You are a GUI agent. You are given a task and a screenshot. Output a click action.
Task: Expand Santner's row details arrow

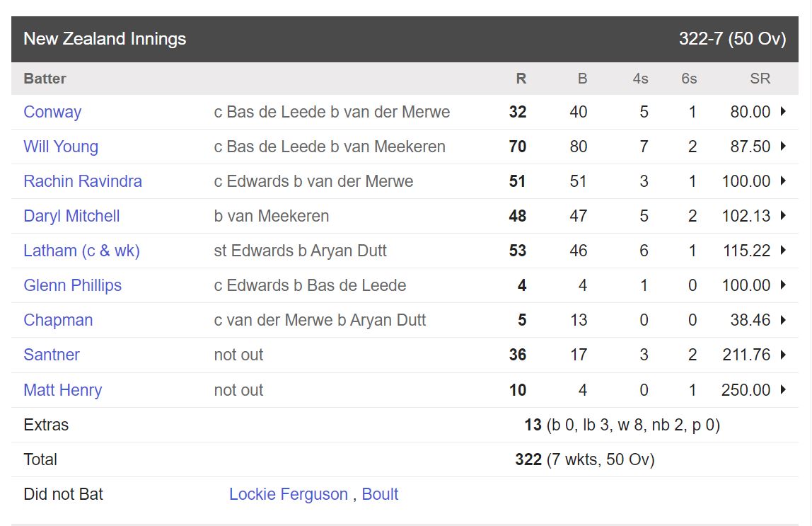pyautogui.click(x=783, y=355)
